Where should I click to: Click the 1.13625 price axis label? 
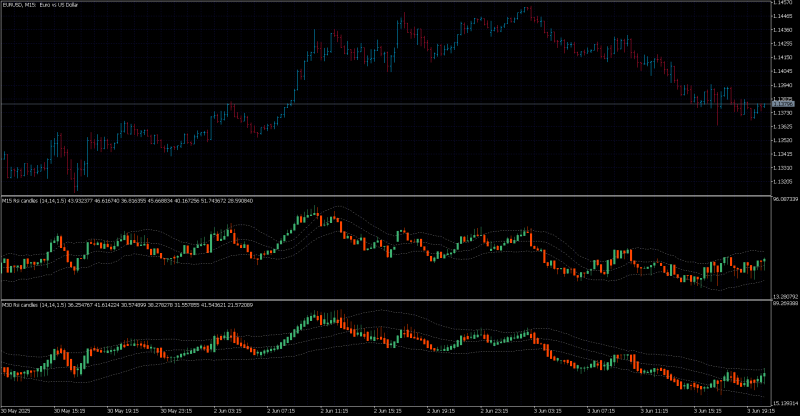point(783,127)
